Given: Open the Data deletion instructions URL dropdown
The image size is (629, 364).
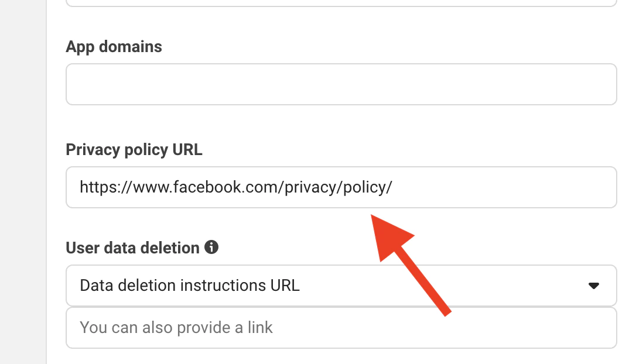Looking at the screenshot, I should 341,285.
